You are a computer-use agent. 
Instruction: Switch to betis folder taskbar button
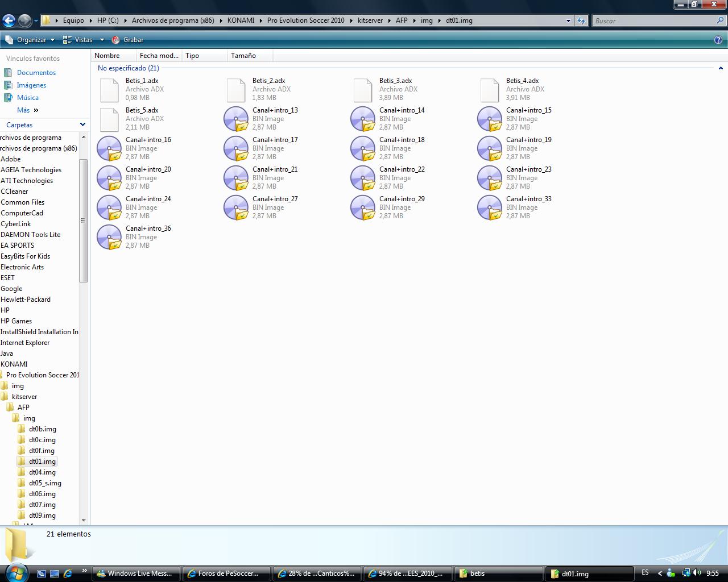tap(499, 573)
